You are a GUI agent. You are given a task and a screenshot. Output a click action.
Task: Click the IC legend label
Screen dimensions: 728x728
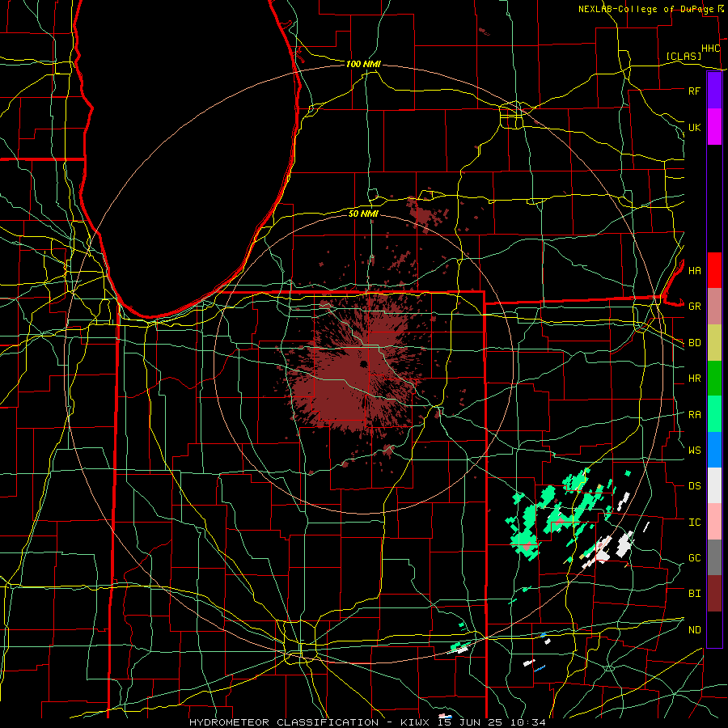694,523
